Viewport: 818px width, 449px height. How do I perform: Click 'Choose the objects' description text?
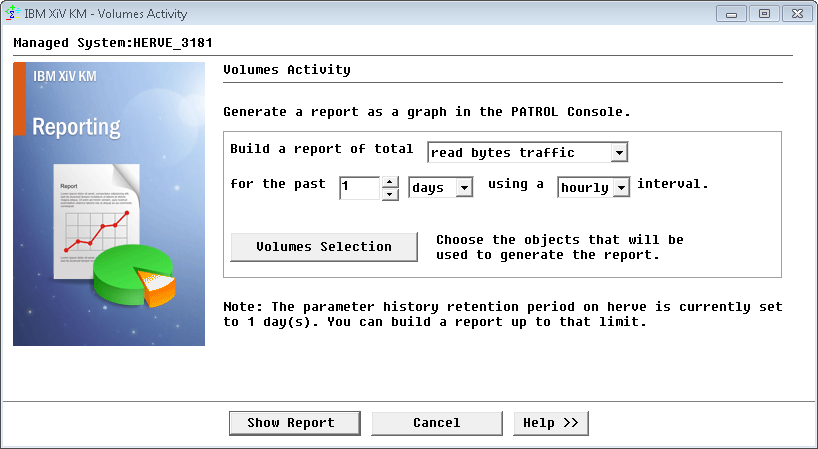tap(560, 247)
